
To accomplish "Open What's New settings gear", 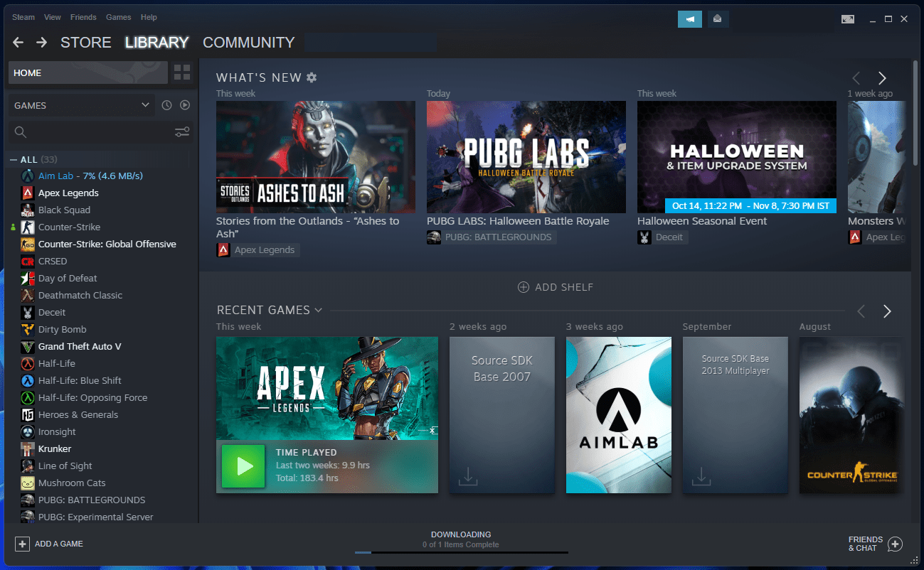I will (312, 77).
